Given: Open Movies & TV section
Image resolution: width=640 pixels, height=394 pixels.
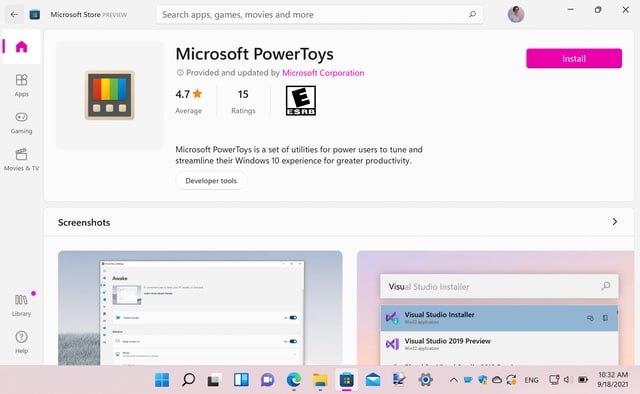Looking at the screenshot, I should (21, 160).
